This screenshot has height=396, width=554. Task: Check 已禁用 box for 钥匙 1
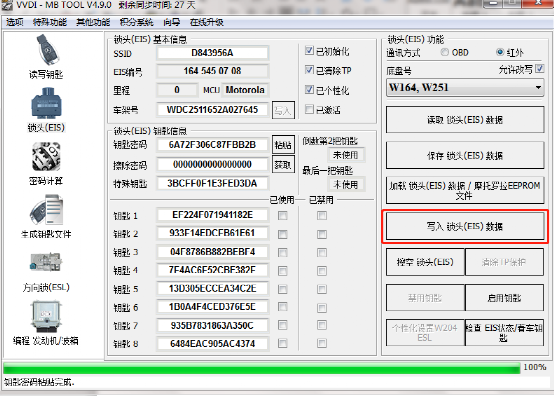coord(322,215)
